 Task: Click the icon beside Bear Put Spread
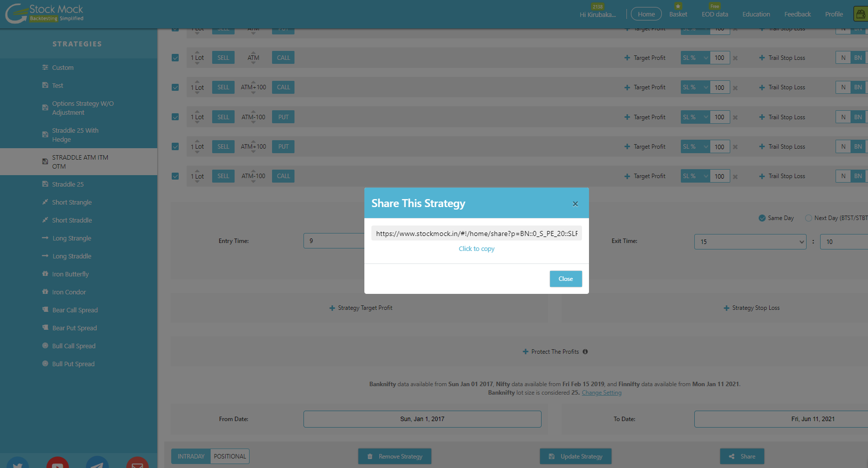click(x=45, y=328)
